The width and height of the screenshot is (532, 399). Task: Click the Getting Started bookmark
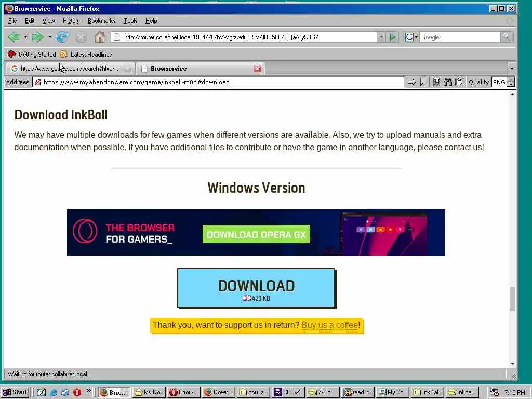(x=32, y=54)
